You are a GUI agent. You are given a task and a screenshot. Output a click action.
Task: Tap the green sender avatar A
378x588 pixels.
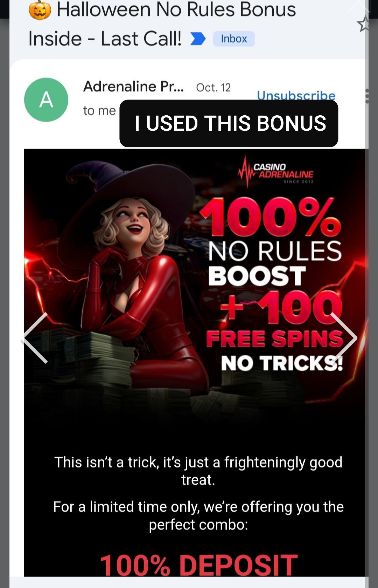pos(46,100)
